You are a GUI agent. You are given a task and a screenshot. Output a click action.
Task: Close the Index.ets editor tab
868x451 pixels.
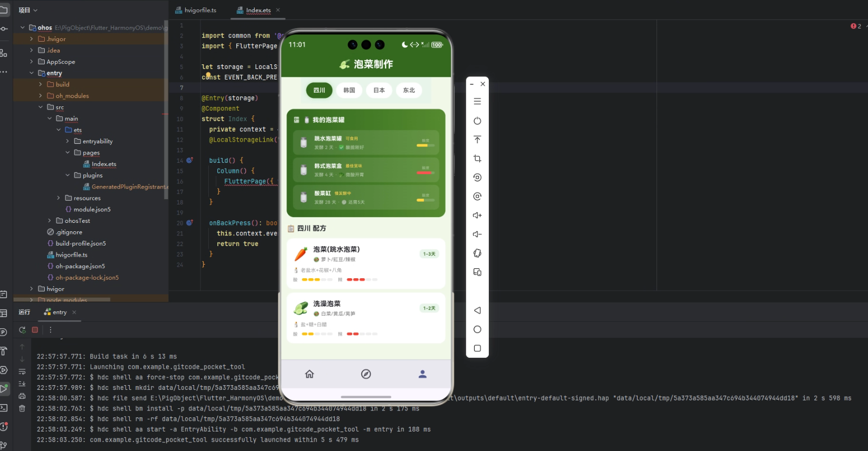[x=278, y=10]
